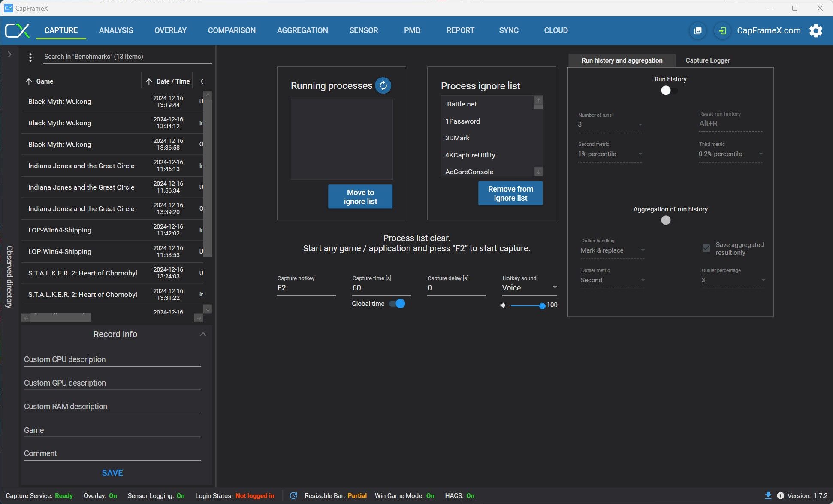Open the AGGREGATION tab
The width and height of the screenshot is (833, 504).
click(x=302, y=30)
